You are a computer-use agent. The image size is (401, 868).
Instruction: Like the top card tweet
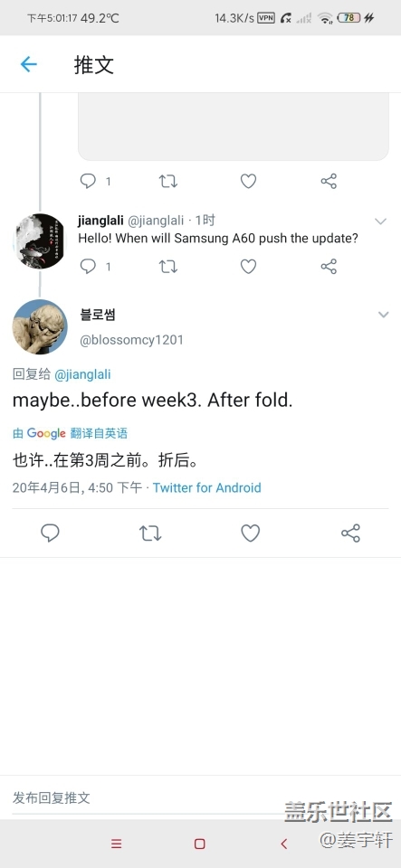tap(248, 181)
